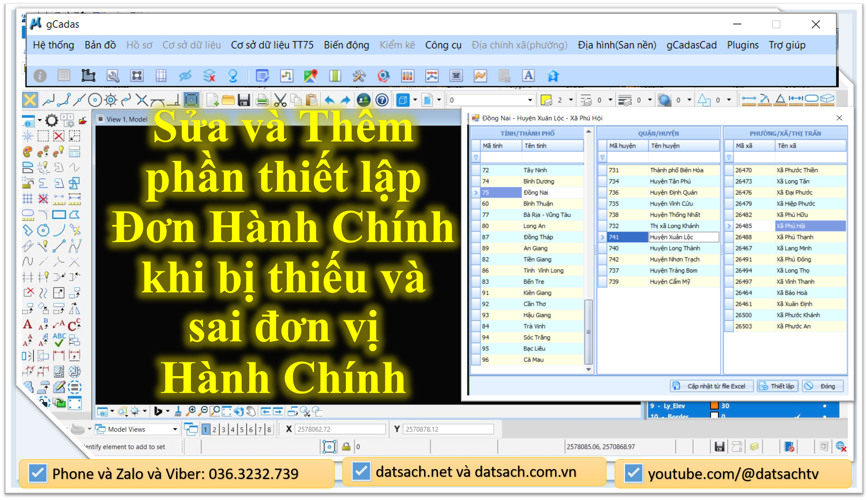The image size is (868, 500).
Task: Click the 'Thiết lập' button in the dialog
Action: pyautogui.click(x=778, y=386)
